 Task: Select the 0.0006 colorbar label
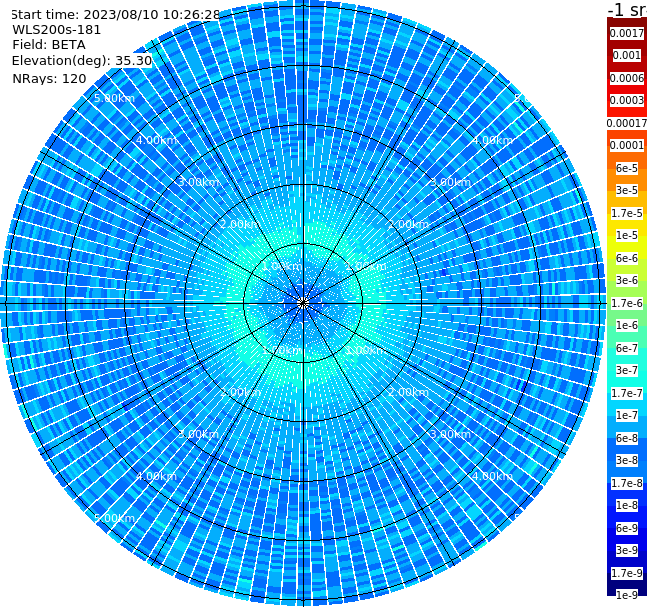627,78
